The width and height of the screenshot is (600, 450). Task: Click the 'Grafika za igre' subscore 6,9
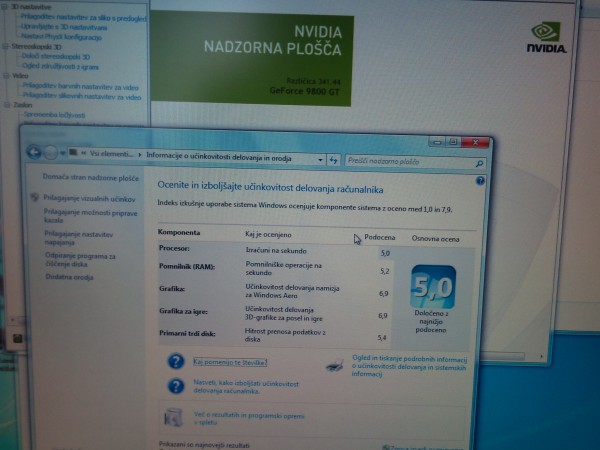[x=383, y=316]
